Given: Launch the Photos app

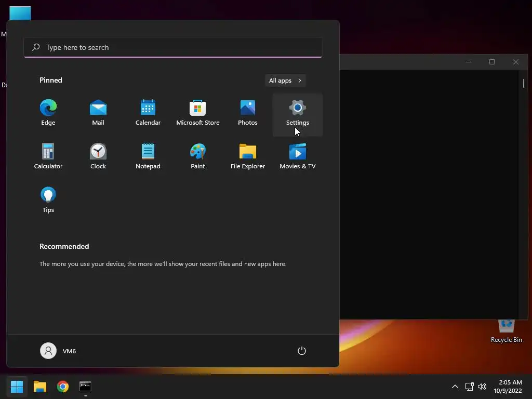Looking at the screenshot, I should click(x=248, y=113).
